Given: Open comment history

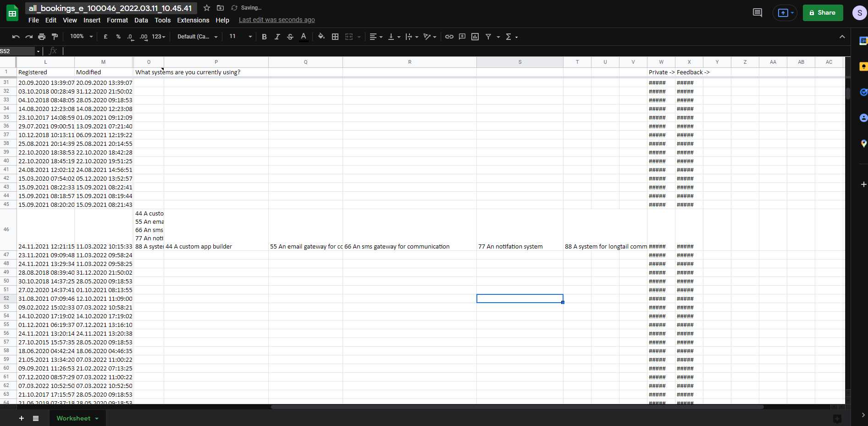Looking at the screenshot, I should [757, 13].
